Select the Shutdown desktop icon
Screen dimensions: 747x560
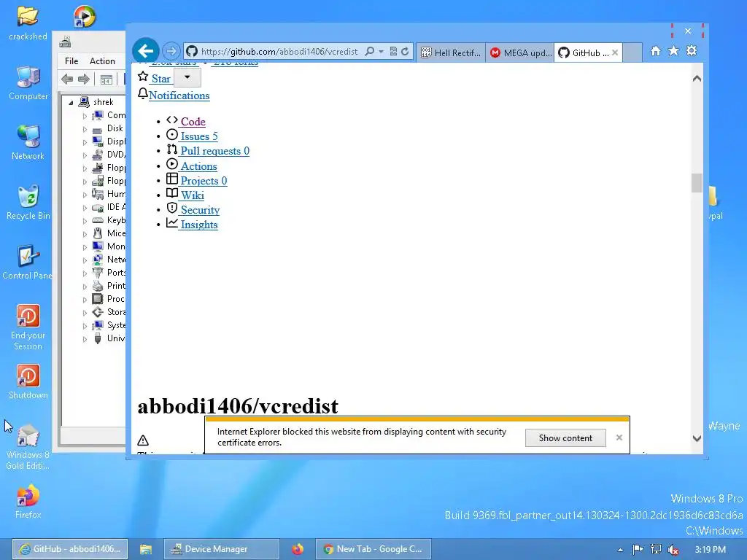tap(28, 382)
